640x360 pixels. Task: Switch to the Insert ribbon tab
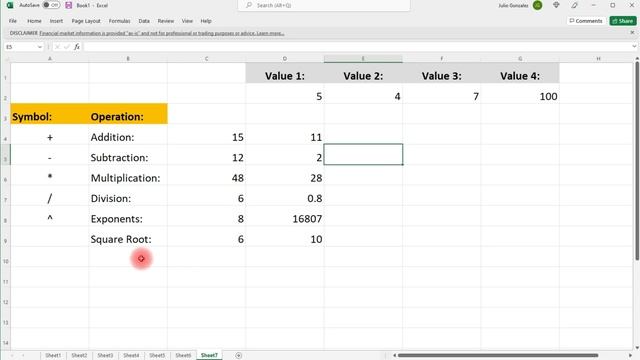point(56,21)
